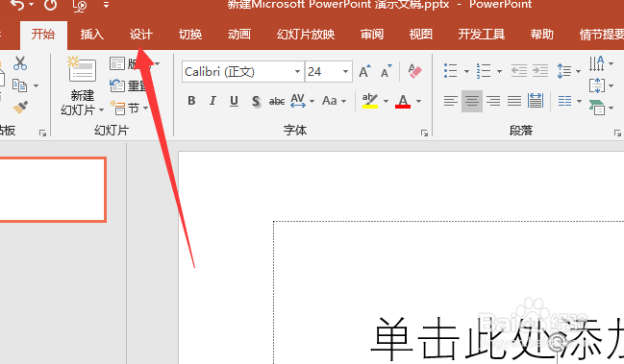Switch to the 视图 tab

coord(420,35)
